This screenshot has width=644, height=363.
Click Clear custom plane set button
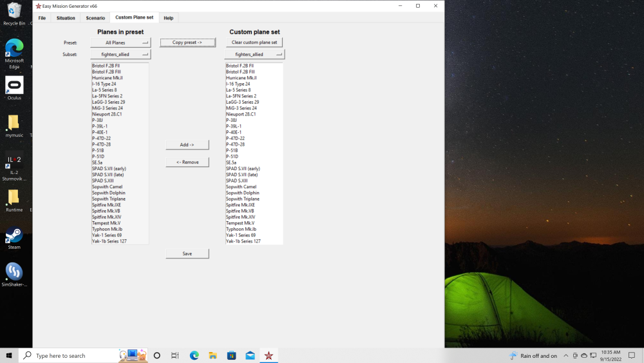pos(254,43)
